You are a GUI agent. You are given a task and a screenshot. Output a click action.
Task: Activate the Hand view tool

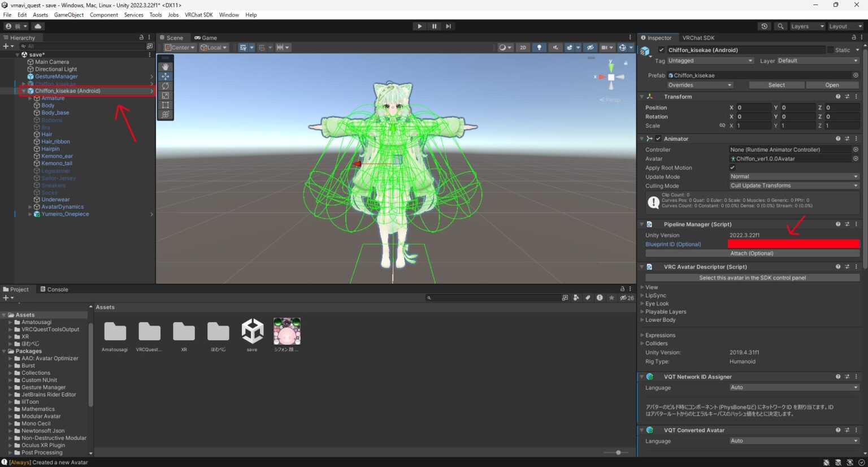click(166, 67)
